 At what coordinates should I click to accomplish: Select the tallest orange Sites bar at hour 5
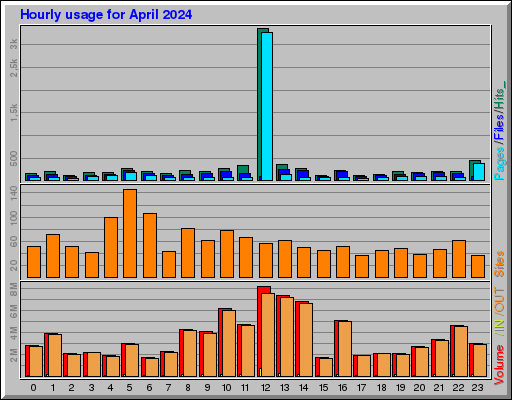click(x=130, y=233)
